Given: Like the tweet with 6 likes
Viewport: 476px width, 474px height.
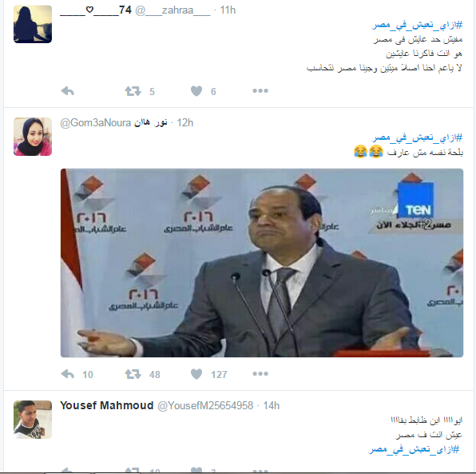Looking at the screenshot, I should pyautogui.click(x=196, y=91).
